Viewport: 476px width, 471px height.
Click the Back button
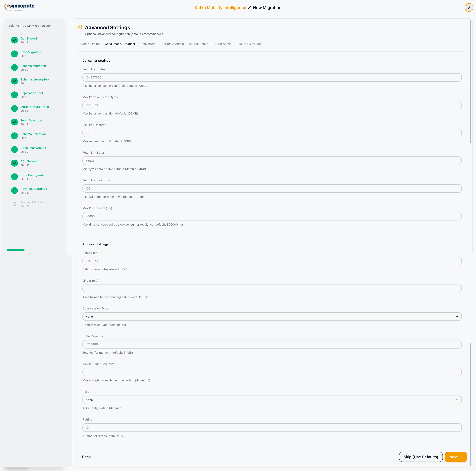point(86,457)
